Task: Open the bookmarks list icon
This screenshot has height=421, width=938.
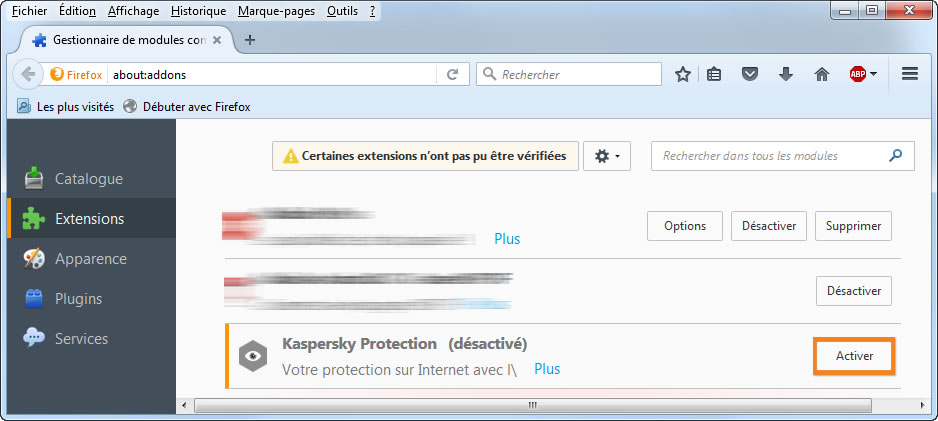Action: [714, 74]
